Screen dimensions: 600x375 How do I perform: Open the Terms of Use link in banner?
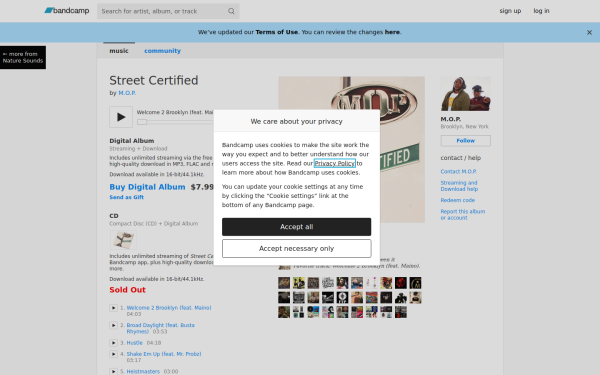click(x=277, y=32)
